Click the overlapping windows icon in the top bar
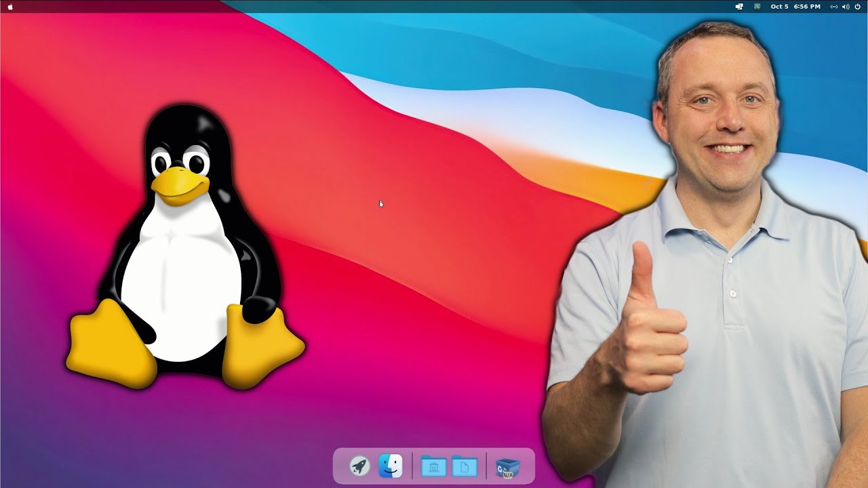The image size is (868, 488). click(x=739, y=6)
